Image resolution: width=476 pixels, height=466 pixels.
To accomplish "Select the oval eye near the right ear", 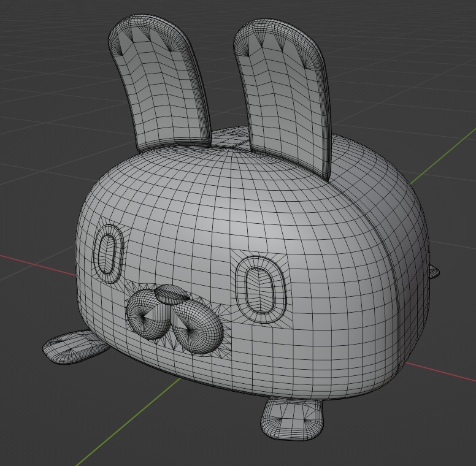I will 260,290.
